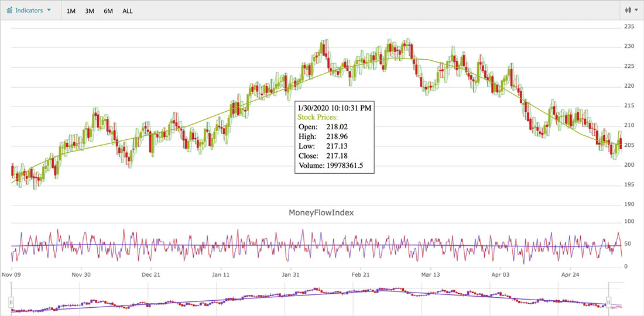The height and width of the screenshot is (316, 644).
Task: Click the MoneyFlowIndex pane title
Action: click(x=321, y=213)
